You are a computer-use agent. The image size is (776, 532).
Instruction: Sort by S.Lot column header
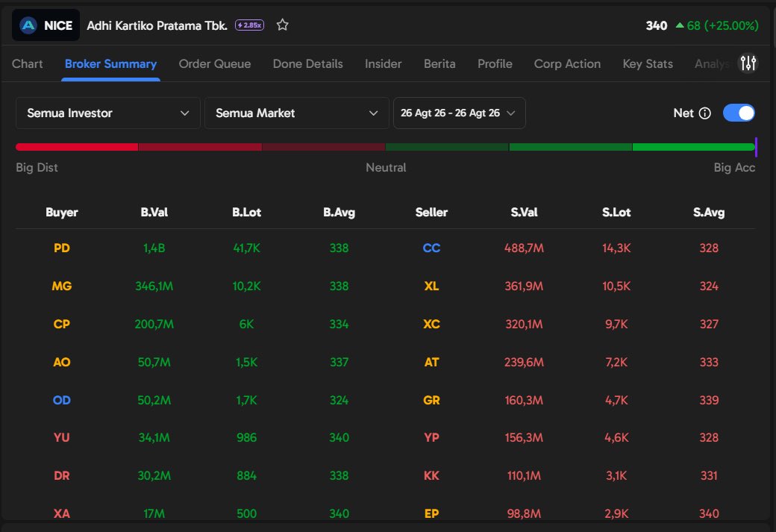pyautogui.click(x=616, y=213)
